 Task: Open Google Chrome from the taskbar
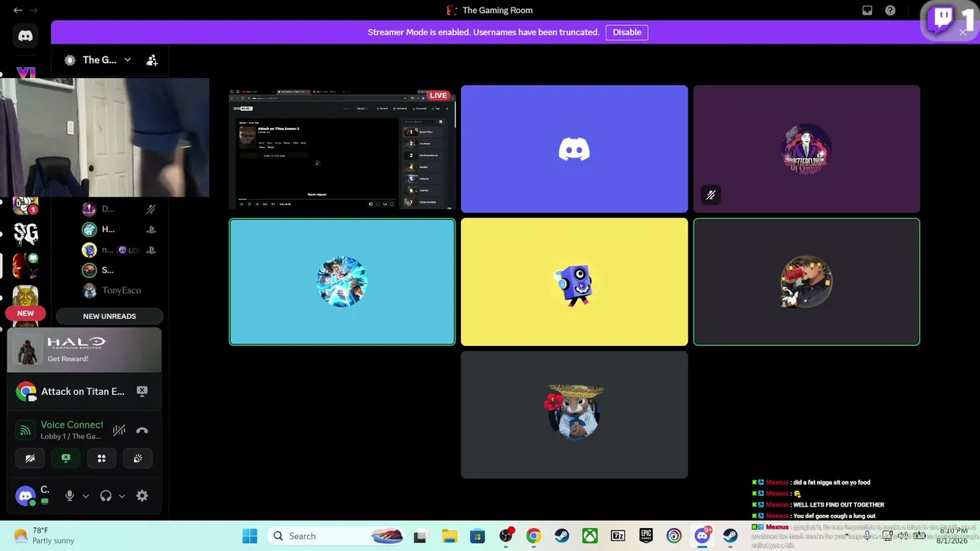534,536
